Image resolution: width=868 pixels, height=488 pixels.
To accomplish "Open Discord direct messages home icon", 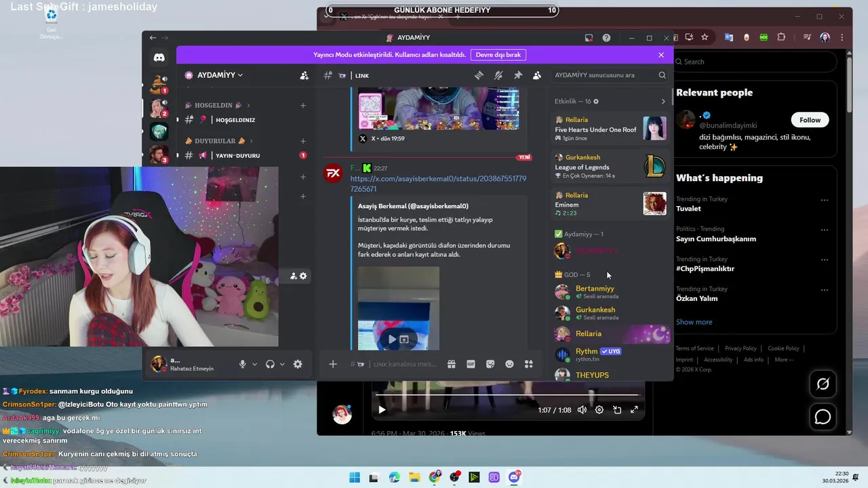I will click(x=159, y=58).
